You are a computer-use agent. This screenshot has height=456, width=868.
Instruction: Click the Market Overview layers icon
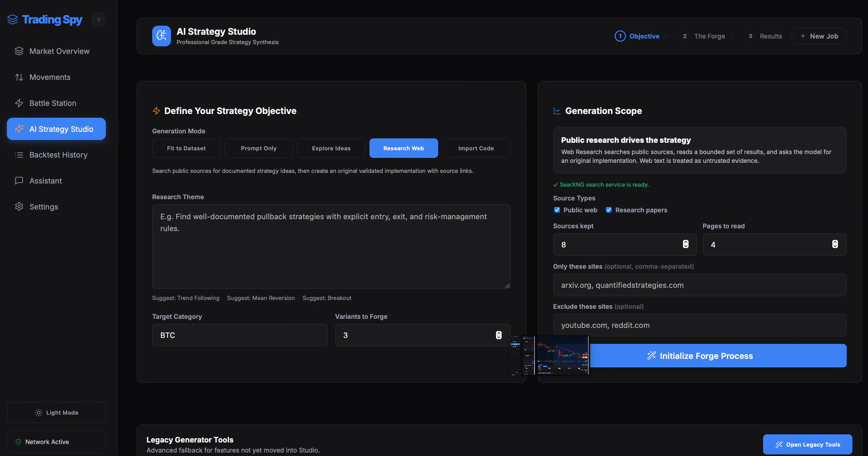[19, 51]
